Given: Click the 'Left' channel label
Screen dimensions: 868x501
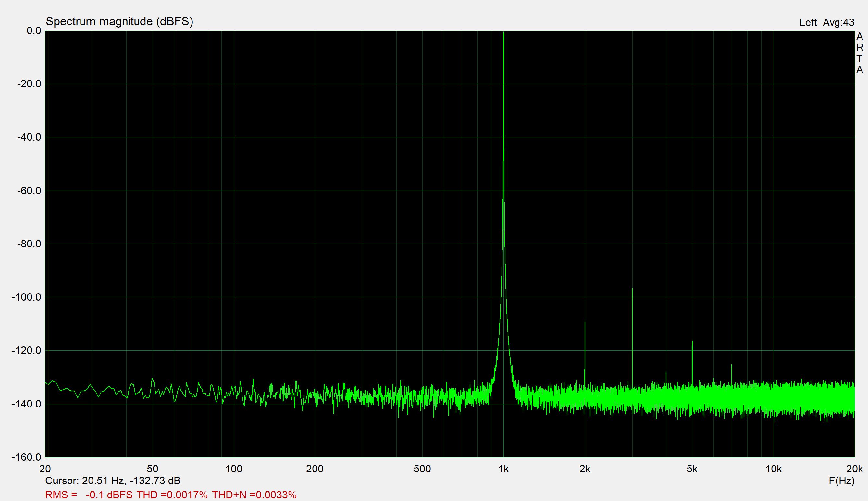Looking at the screenshot, I should tap(808, 22).
